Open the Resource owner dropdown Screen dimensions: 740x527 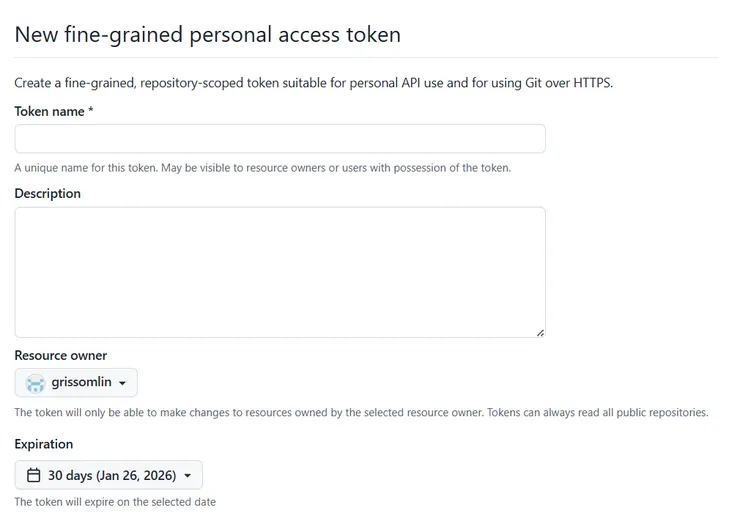(x=76, y=383)
